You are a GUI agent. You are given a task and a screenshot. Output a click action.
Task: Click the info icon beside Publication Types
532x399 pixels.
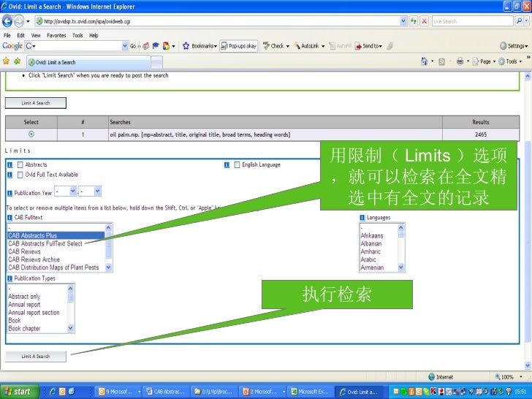[9, 278]
